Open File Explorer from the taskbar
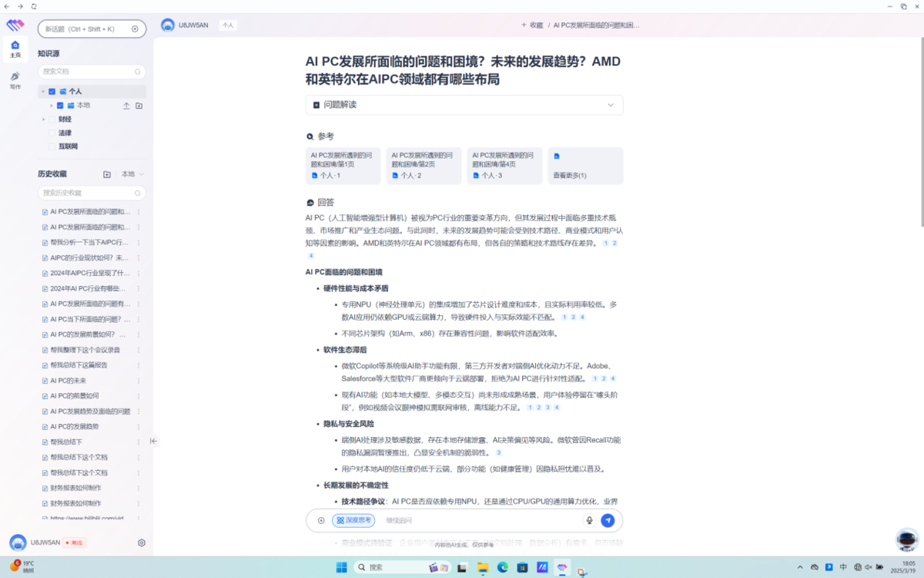This screenshot has height=578, width=924. (x=483, y=567)
